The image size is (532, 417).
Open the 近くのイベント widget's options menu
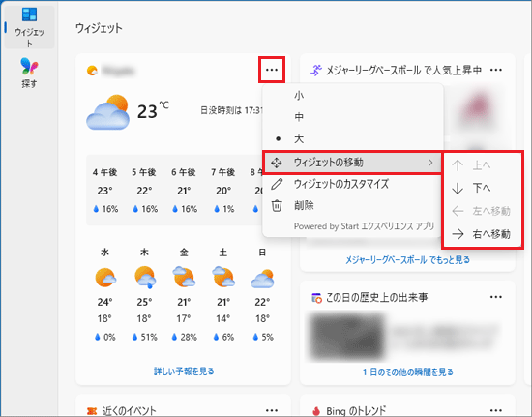pos(272,410)
